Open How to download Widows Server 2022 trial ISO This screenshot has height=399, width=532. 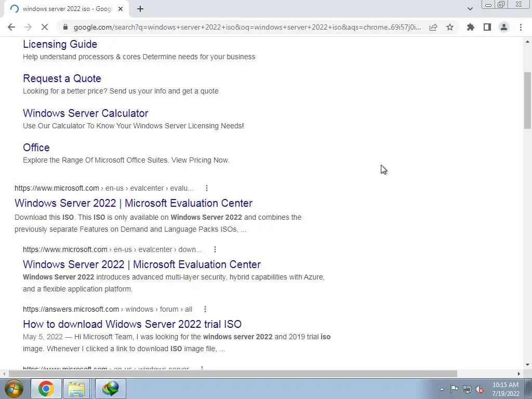tap(132, 324)
